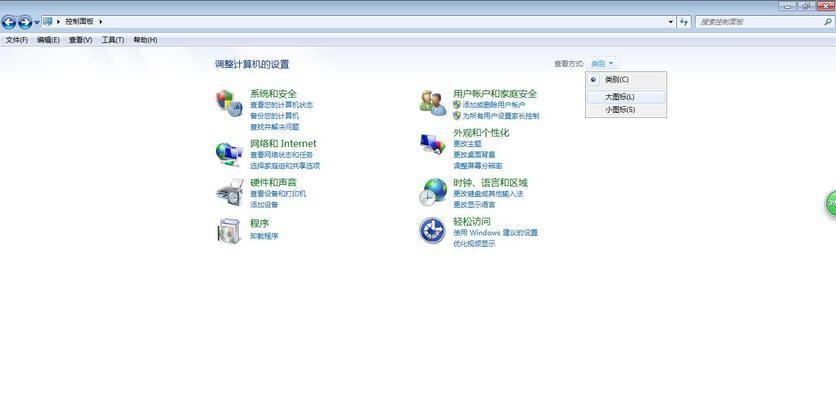This screenshot has width=836, height=400.
Task: Click 优化视频显示 link
Action: (x=474, y=244)
